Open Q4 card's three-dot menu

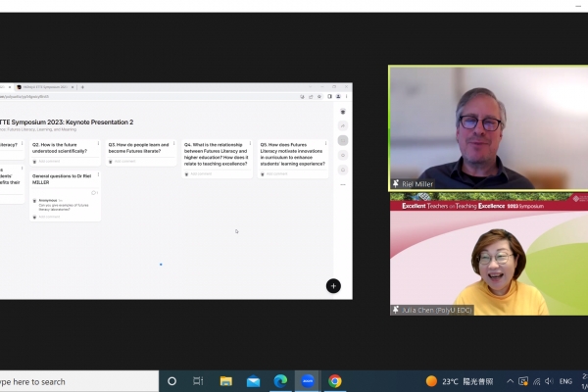point(250,143)
